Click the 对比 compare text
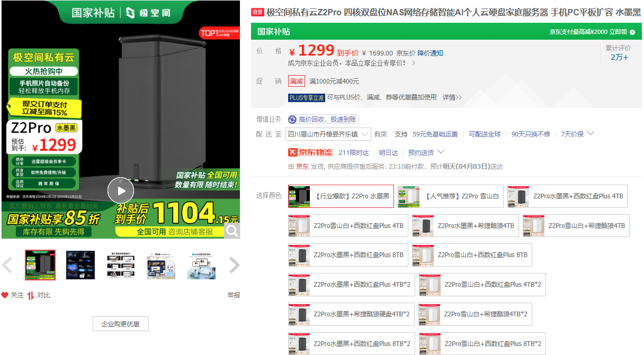Image resolution: width=644 pixels, height=355 pixels. [43, 295]
